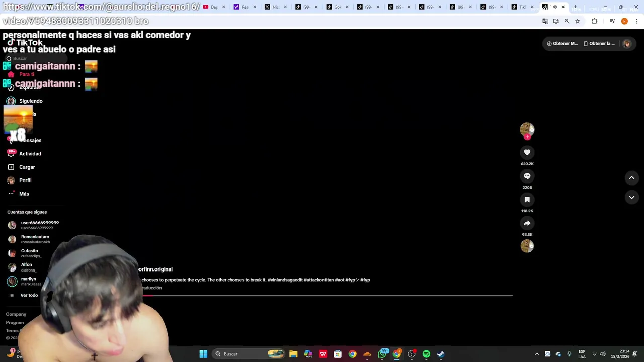Open a new browser tab with plus button
Image resolution: width=644 pixels, height=362 pixels.
point(575,7)
